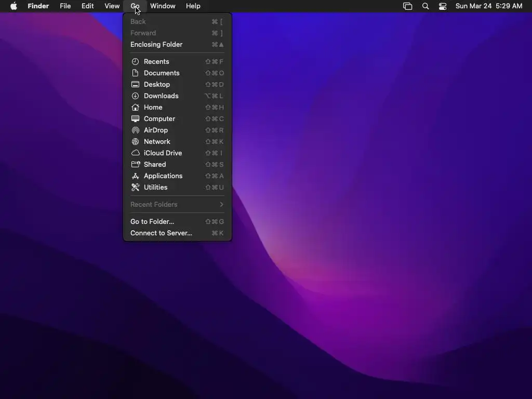532x399 pixels.
Task: Select the iCloud Drive label
Action: [163, 153]
